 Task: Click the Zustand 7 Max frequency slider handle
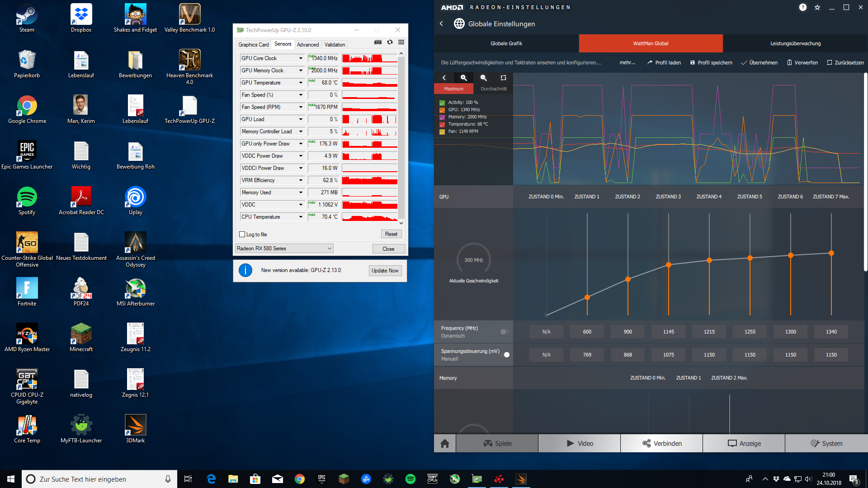(831, 253)
